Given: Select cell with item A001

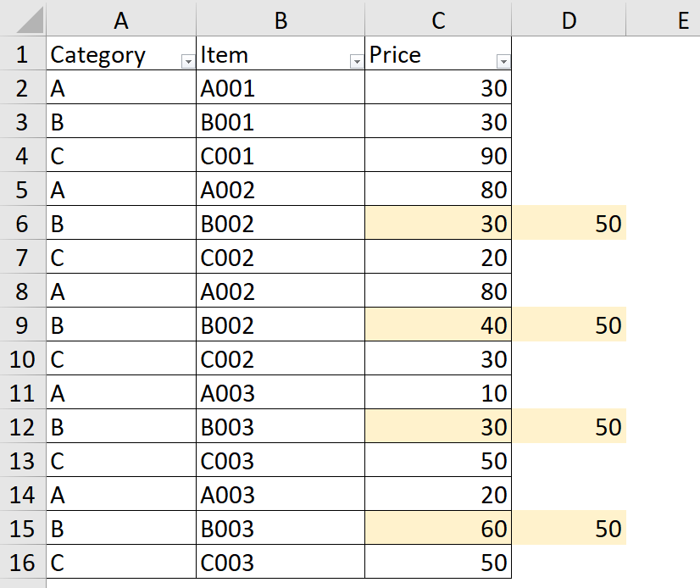Looking at the screenshot, I should coord(281,88).
